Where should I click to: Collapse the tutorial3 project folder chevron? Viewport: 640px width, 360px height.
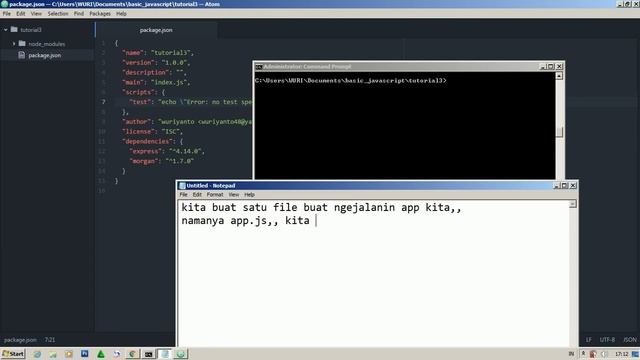point(6,30)
